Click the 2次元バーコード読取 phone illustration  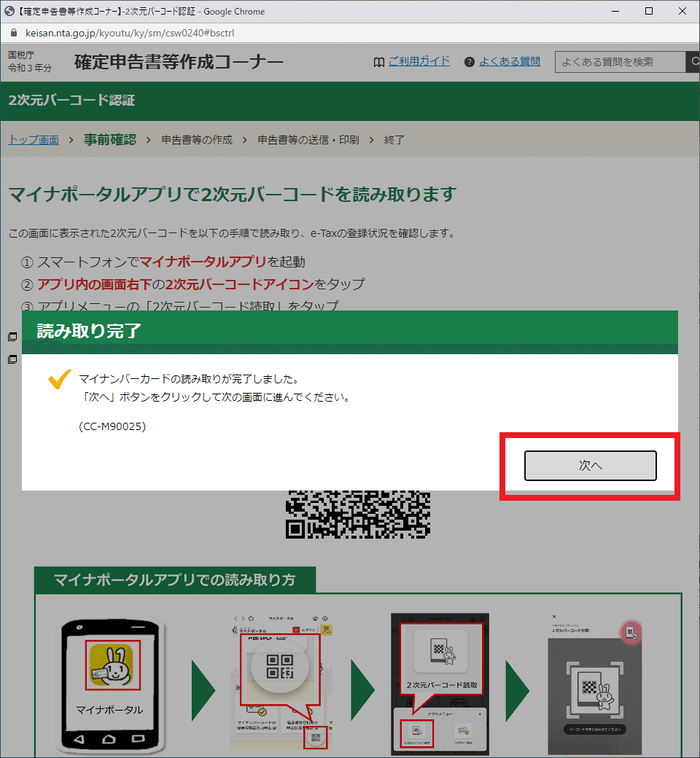[x=440, y=683]
